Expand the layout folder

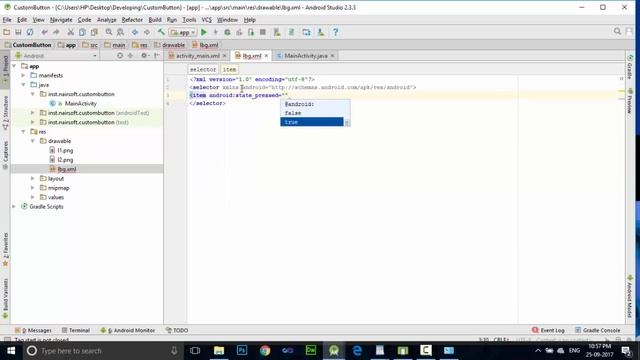(x=33, y=178)
